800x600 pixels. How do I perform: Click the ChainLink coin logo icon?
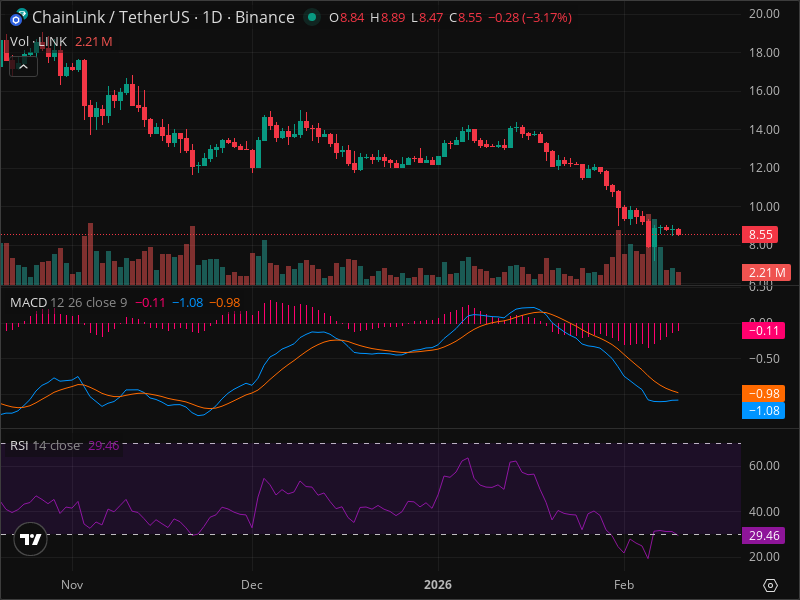(x=19, y=17)
